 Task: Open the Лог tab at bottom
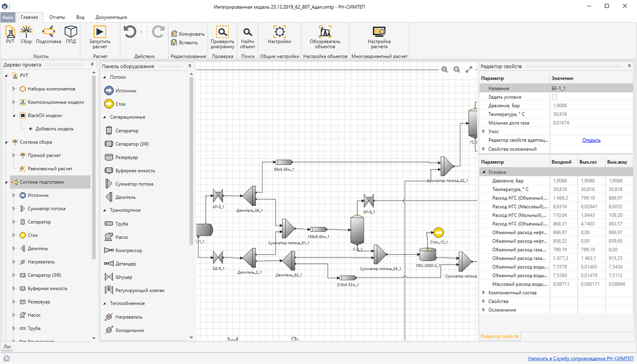[x=7, y=346]
